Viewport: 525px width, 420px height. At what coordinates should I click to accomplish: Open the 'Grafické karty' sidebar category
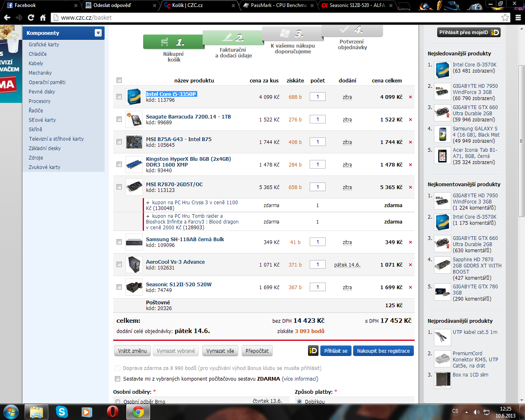(x=44, y=44)
